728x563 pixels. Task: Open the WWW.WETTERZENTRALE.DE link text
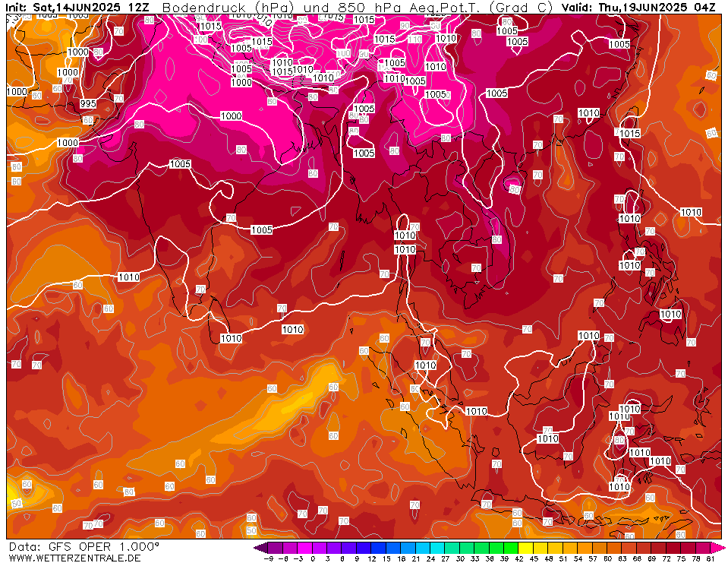coord(74,558)
